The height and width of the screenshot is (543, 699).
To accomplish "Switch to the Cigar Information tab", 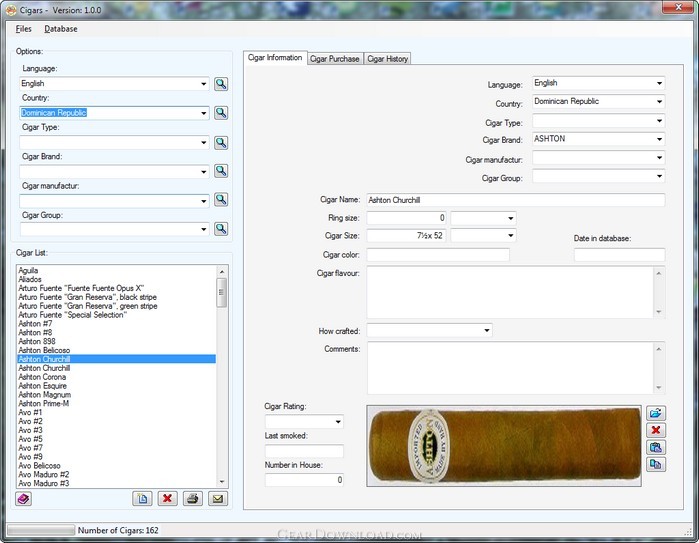I will (275, 58).
